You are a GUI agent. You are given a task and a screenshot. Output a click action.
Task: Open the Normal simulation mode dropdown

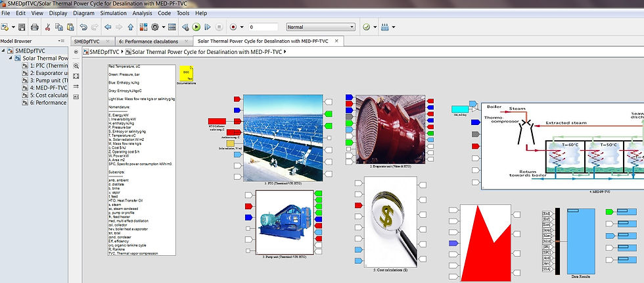(x=321, y=27)
